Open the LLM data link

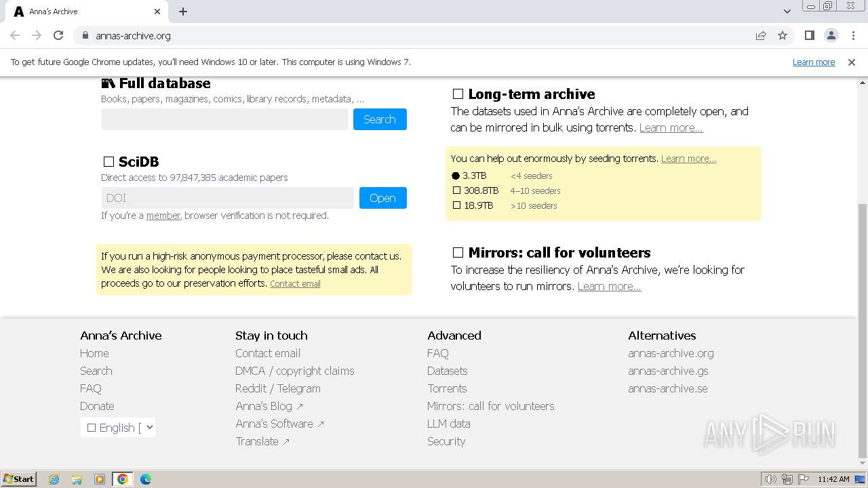pos(449,424)
